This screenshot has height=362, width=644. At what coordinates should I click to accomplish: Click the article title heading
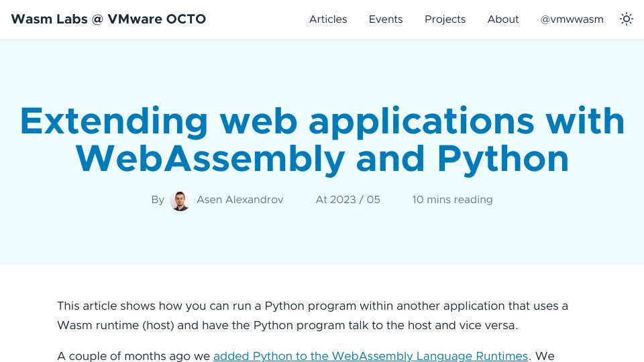click(x=322, y=139)
